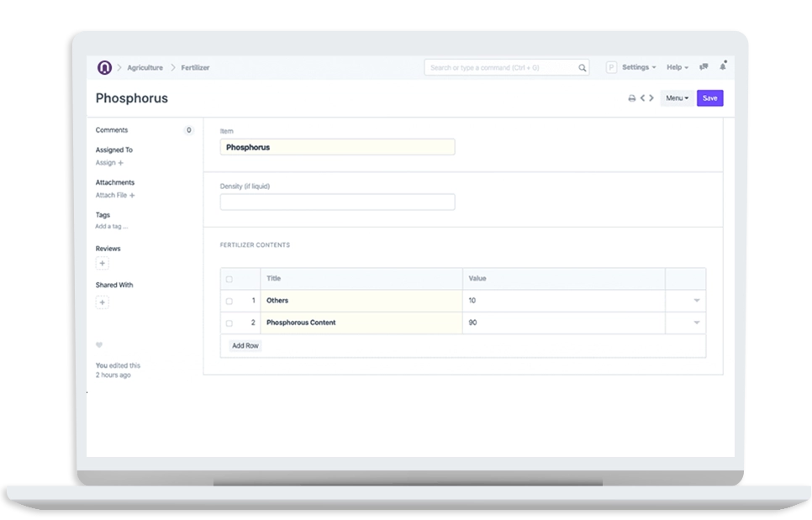Open the chat messages icon
The height and width of the screenshot is (520, 812).
704,67
